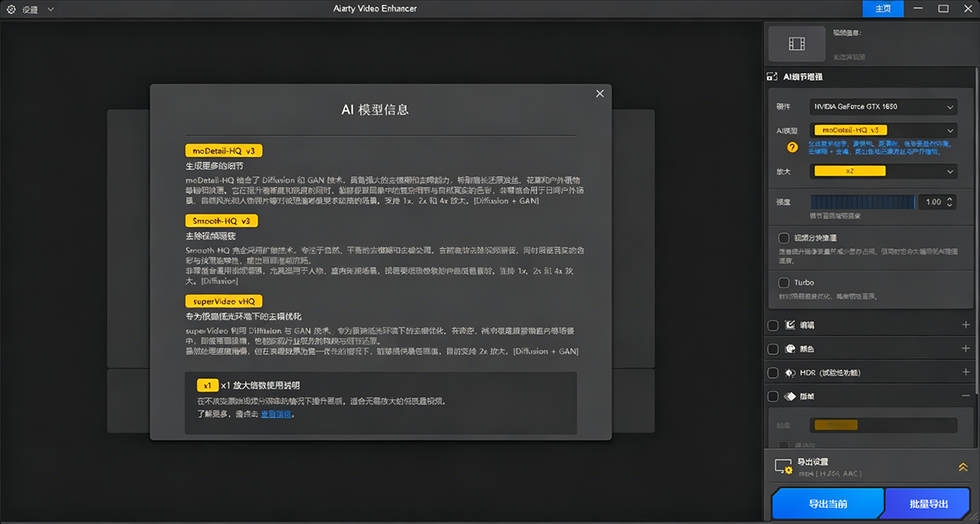Screen dimensions: 980x524
Task: Enable the 视频分块推理 checkbox
Action: click(x=784, y=238)
